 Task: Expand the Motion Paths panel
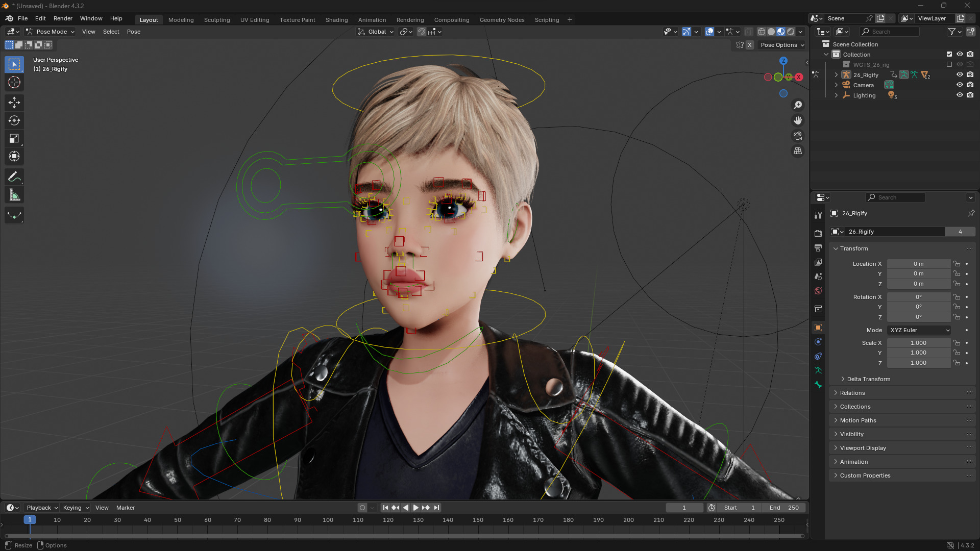857,420
